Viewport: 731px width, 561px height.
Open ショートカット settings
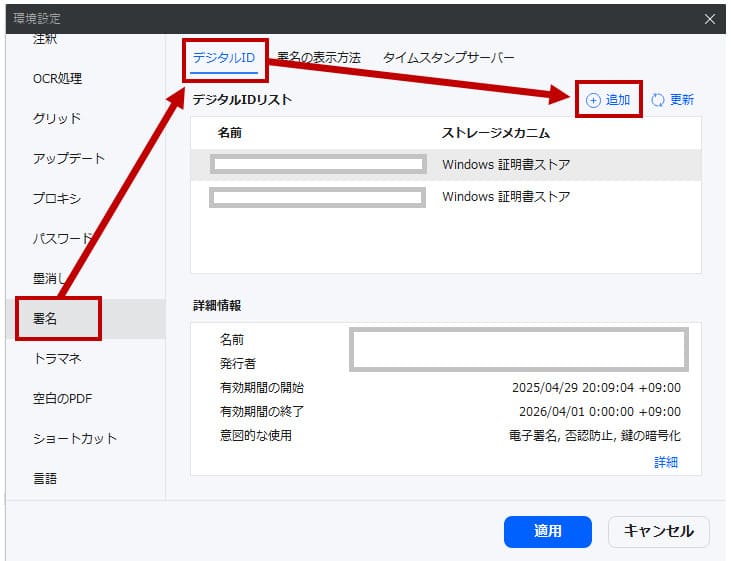(74, 438)
